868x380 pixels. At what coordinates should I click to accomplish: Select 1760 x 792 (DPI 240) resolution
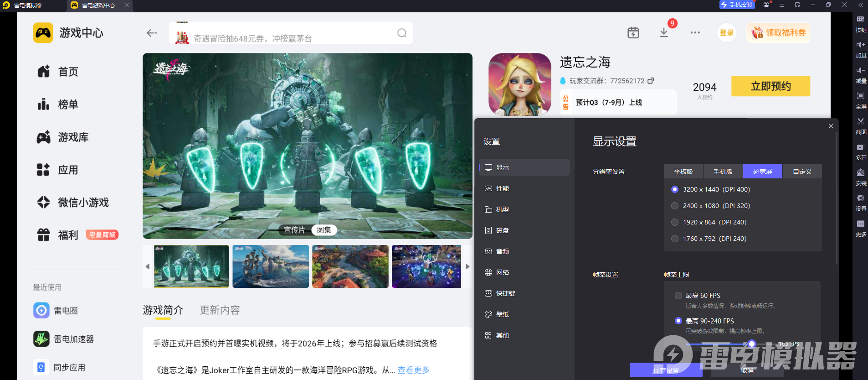pos(675,239)
